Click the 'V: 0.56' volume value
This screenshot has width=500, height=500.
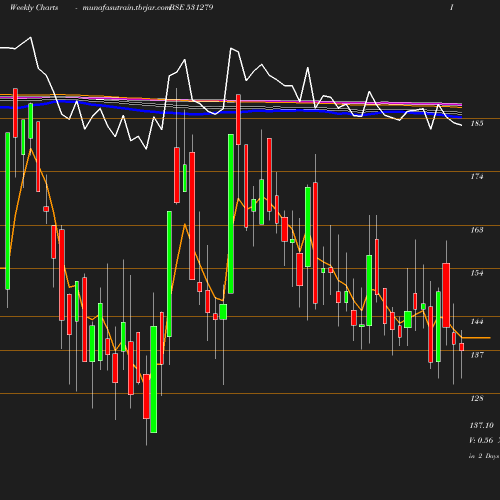click(481, 440)
